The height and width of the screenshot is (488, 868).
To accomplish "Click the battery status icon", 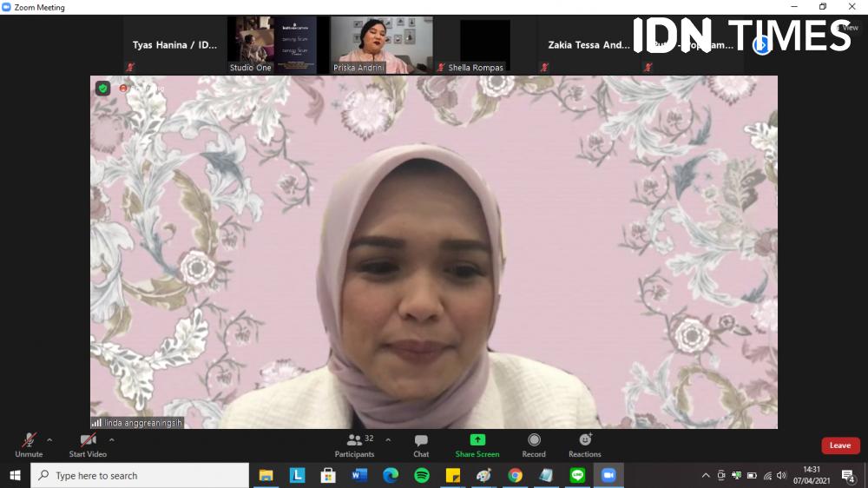I will click(x=752, y=475).
